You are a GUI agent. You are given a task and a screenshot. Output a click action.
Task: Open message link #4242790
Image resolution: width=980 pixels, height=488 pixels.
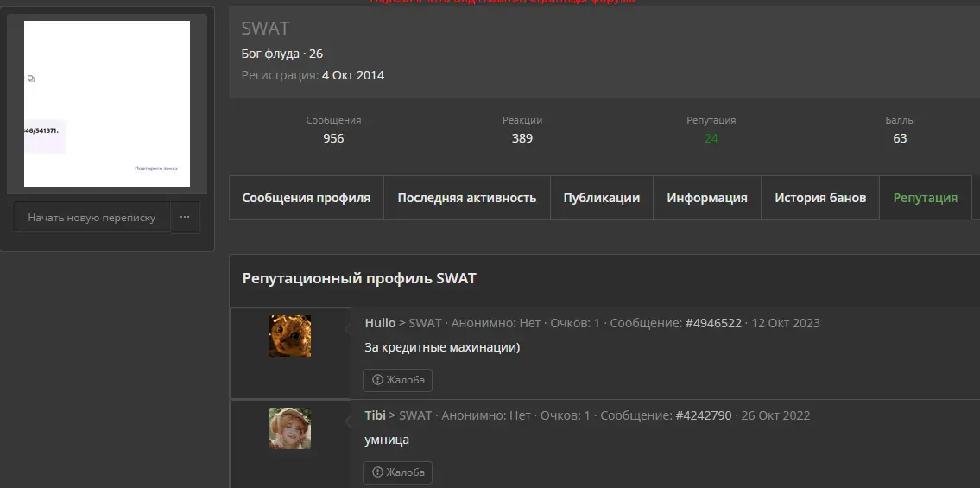(703, 415)
